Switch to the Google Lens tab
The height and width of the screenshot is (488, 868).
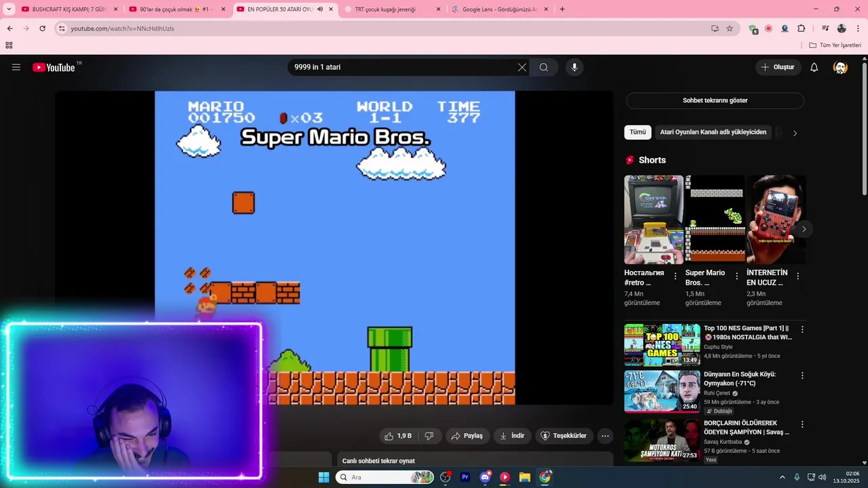[500, 9]
